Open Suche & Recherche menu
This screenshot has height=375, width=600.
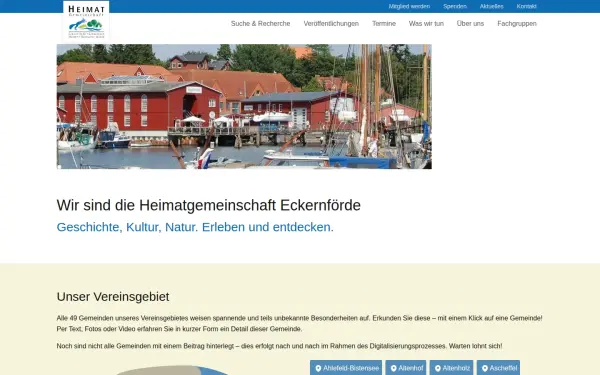pyautogui.click(x=261, y=24)
